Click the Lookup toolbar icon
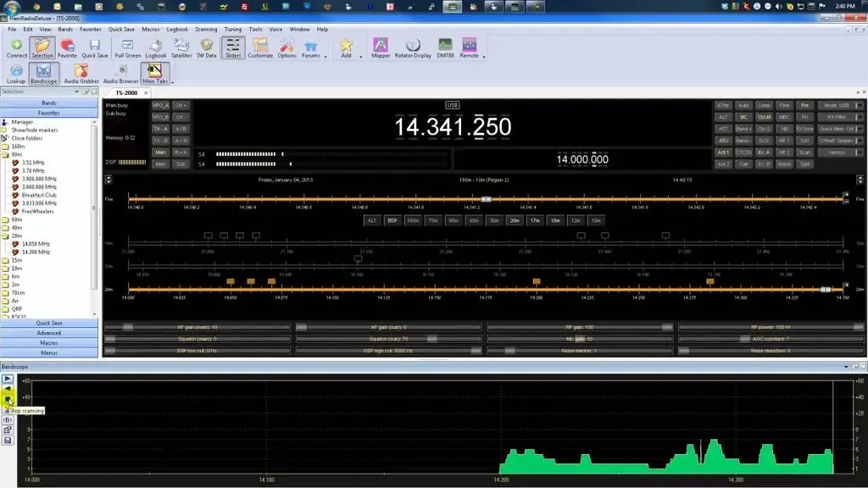The height and width of the screenshot is (488, 868). [x=16, y=74]
